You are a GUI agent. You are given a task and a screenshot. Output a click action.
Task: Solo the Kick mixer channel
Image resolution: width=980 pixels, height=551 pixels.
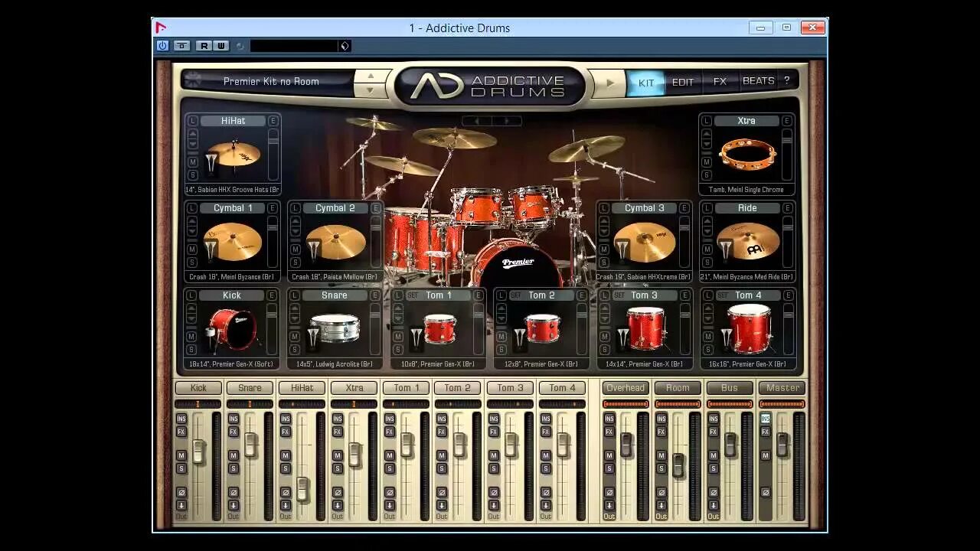pyautogui.click(x=181, y=468)
